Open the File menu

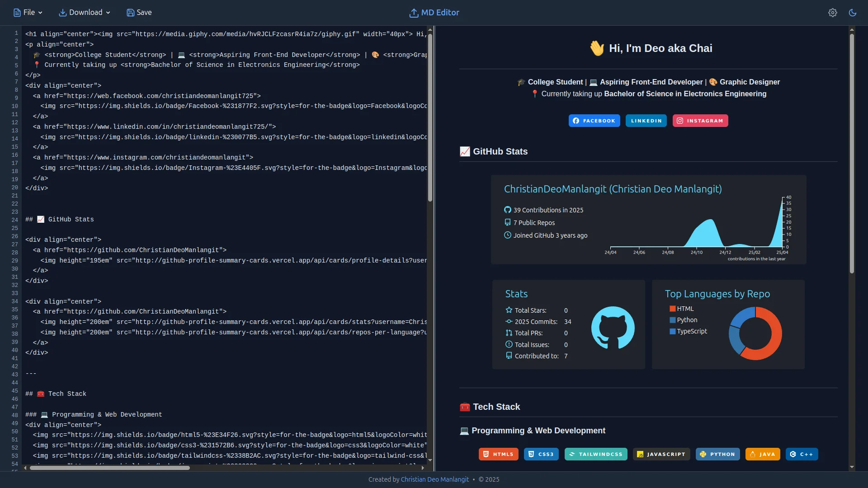(x=28, y=13)
